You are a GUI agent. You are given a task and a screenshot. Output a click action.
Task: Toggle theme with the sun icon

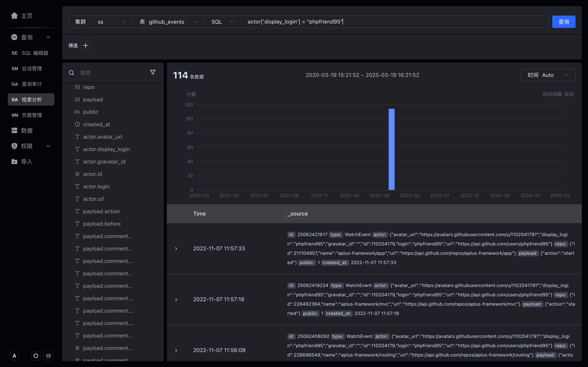[x=36, y=356]
